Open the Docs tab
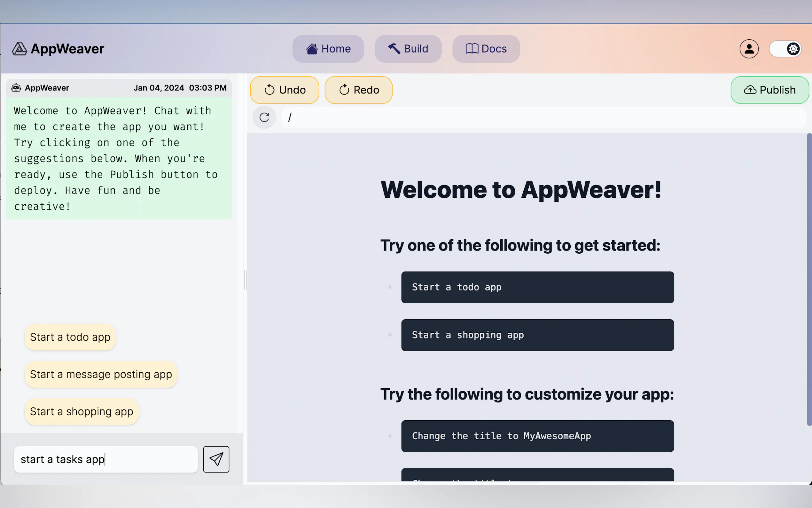Image resolution: width=812 pixels, height=508 pixels. pyautogui.click(x=486, y=49)
